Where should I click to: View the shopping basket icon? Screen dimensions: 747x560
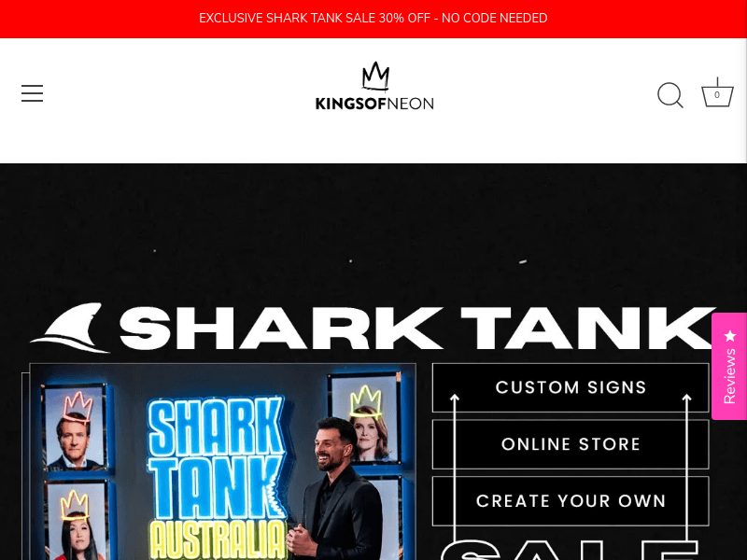pos(717,92)
